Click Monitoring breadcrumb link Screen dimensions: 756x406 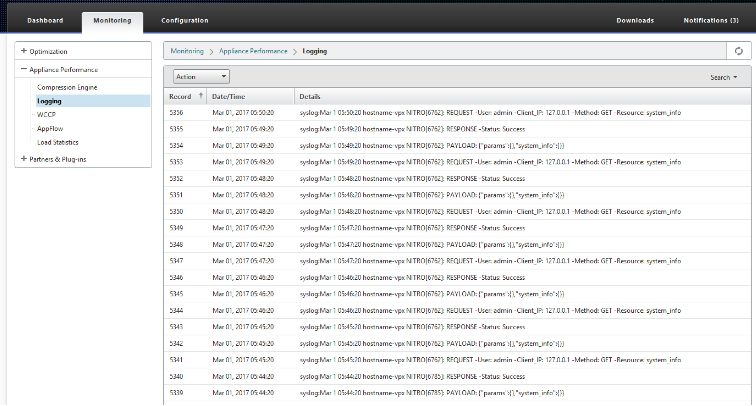187,51
